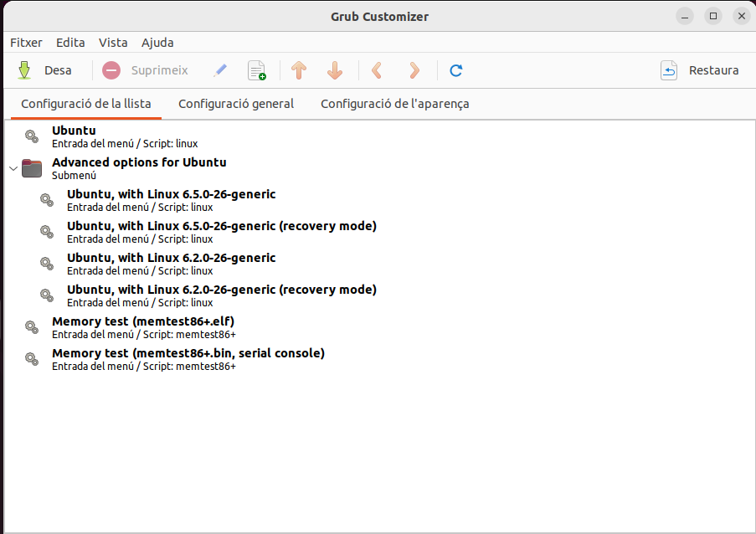This screenshot has height=534, width=756.
Task: Close the Grub Customizer window
Action: pyautogui.click(x=742, y=17)
